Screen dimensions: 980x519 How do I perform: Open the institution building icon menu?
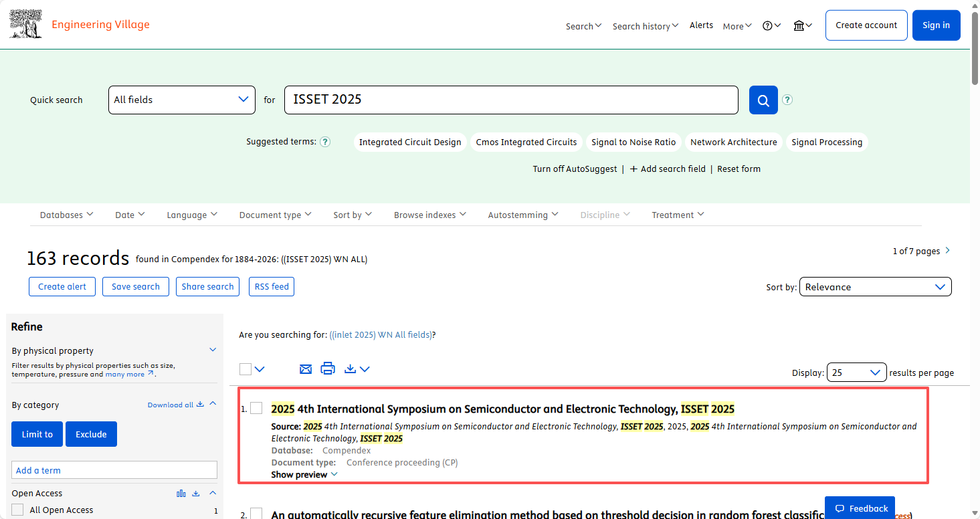[803, 25]
